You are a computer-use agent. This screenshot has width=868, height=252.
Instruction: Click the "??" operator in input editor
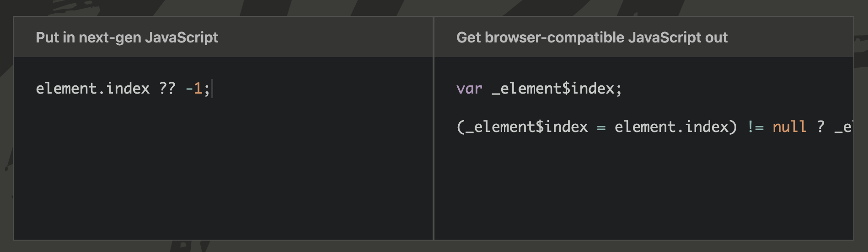167,89
